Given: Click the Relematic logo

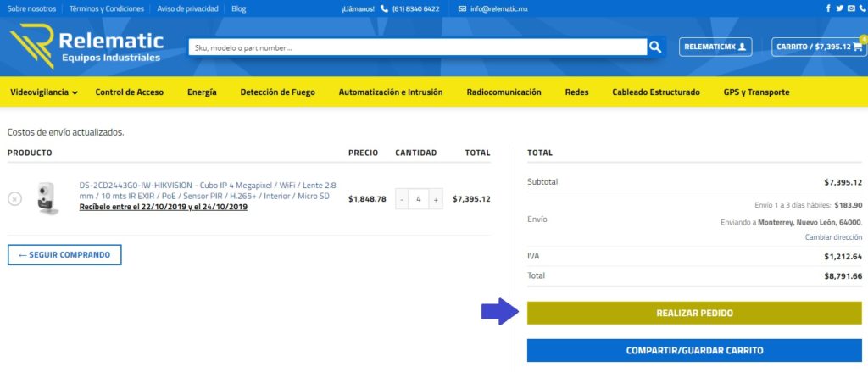Looking at the screenshot, I should 86,47.
